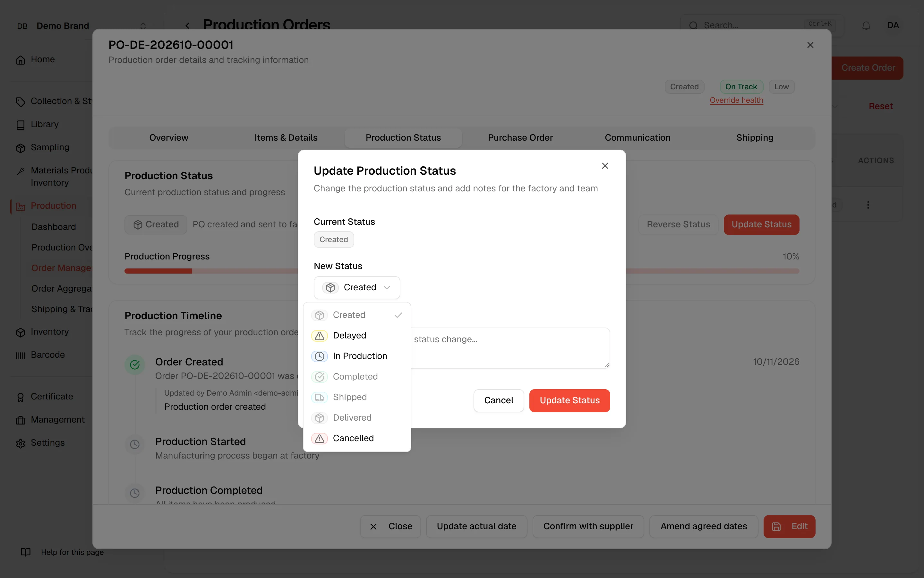The width and height of the screenshot is (924, 578).
Task: Click the Production progress bar
Action: tap(462, 271)
